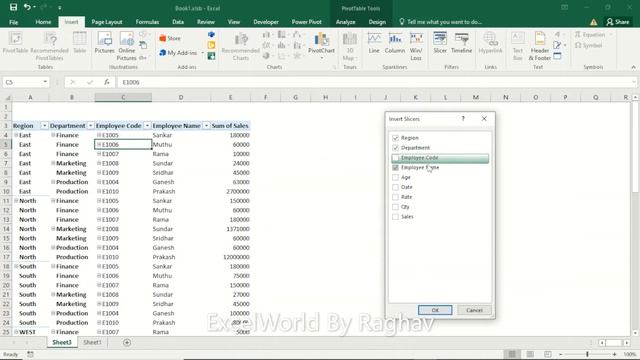640x360 pixels.
Task: Select the Sheet3 tab
Action: pos(62,342)
